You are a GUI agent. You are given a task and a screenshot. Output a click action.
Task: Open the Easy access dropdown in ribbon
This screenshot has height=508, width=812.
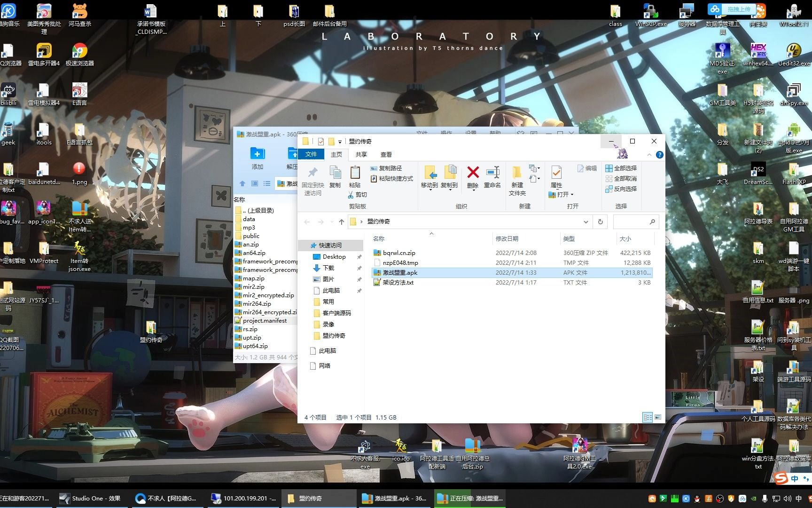click(534, 179)
